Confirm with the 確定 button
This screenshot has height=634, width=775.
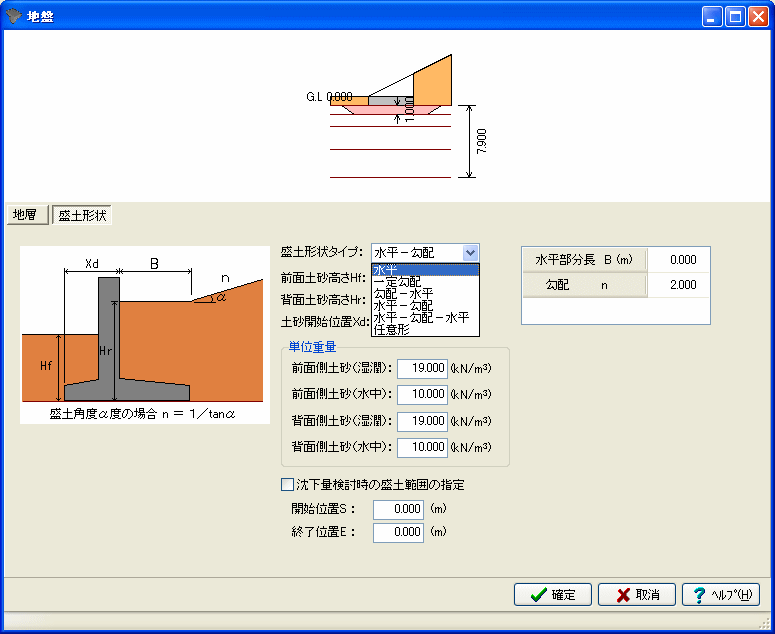point(553,594)
